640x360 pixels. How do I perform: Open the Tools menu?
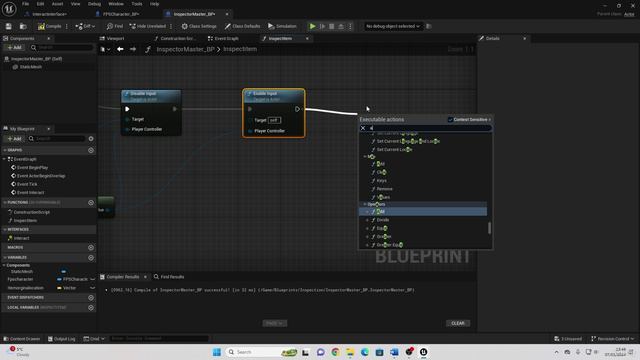point(137,4)
